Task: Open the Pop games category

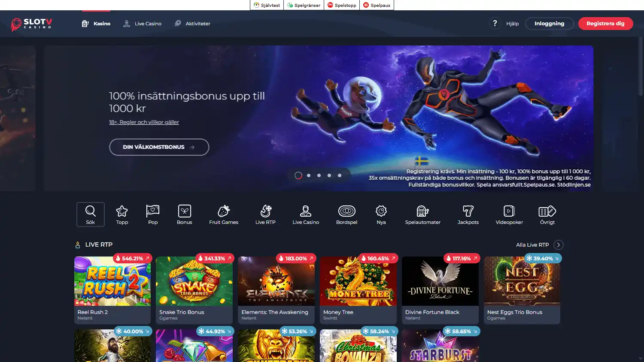Action: [x=153, y=214]
